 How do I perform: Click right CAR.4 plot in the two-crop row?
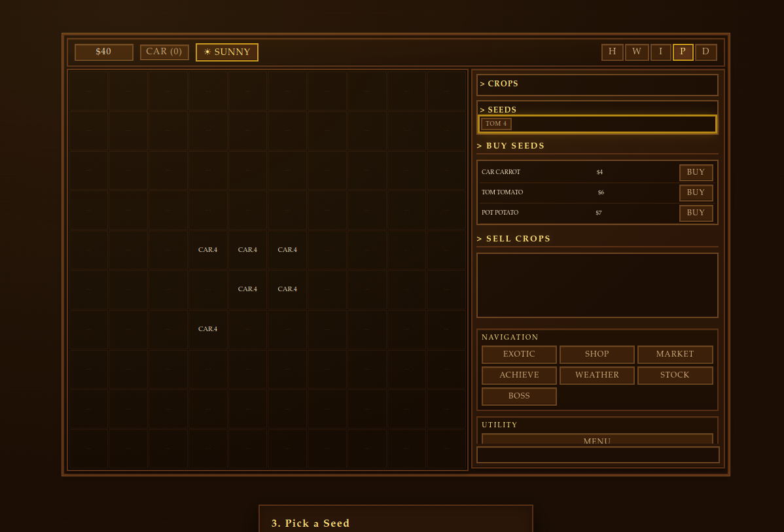pyautogui.click(x=287, y=289)
